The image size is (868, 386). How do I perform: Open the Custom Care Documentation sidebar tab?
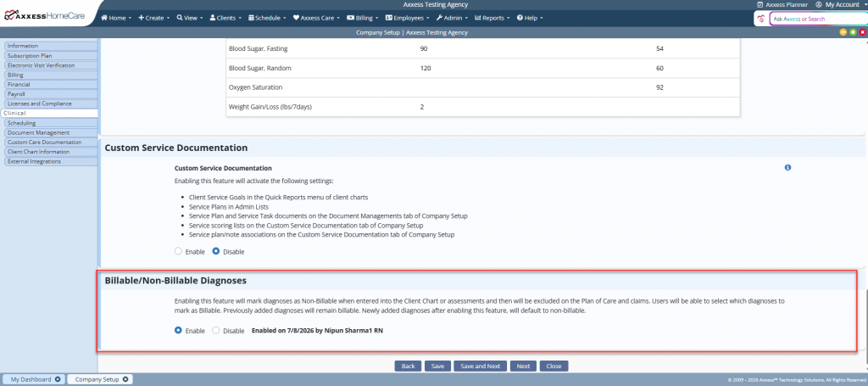(x=51, y=143)
